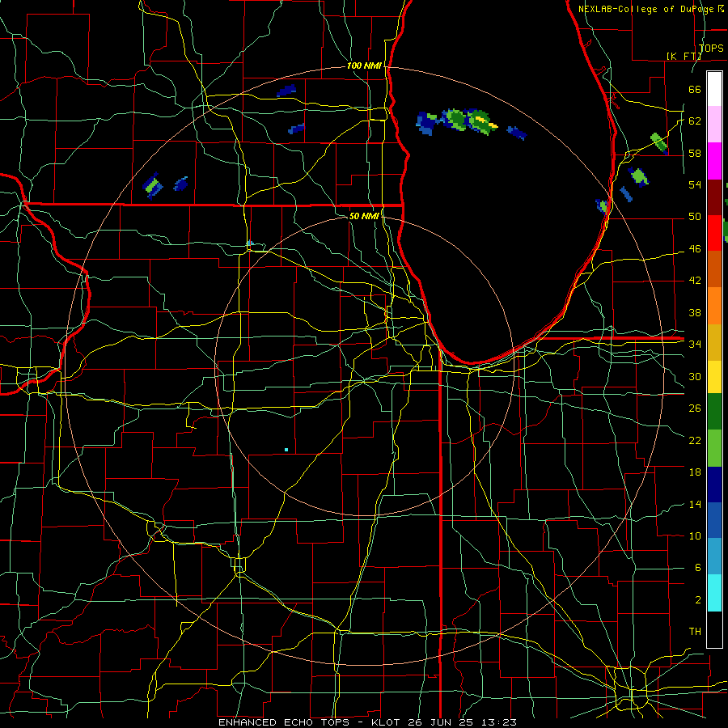728x728 pixels.
Task: Click the 13:23 timestamp in caption
Action: [501, 722]
